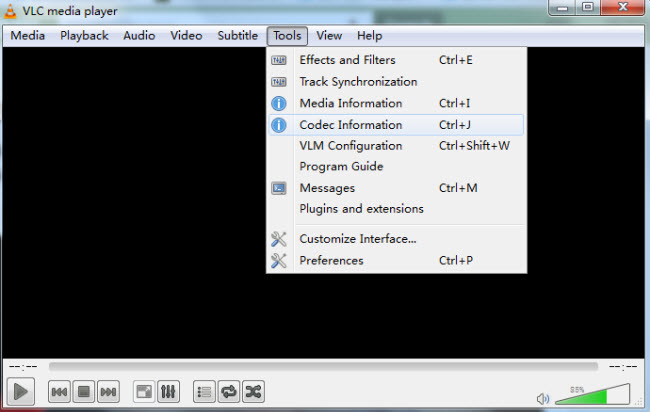Click the Codec Information info icon
The width and height of the screenshot is (650, 412).
(x=279, y=125)
